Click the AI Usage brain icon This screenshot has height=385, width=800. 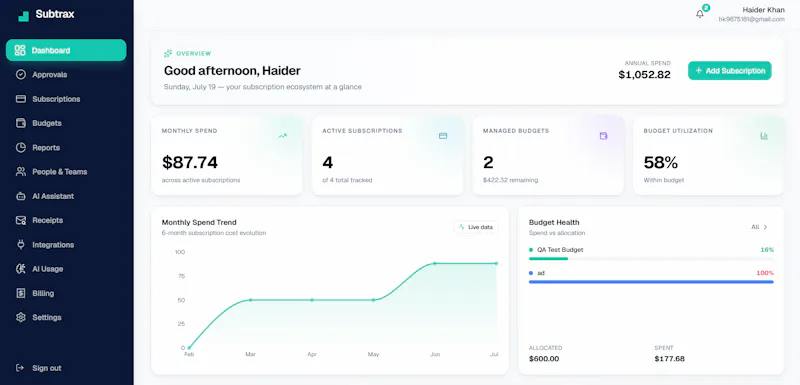tap(20, 269)
